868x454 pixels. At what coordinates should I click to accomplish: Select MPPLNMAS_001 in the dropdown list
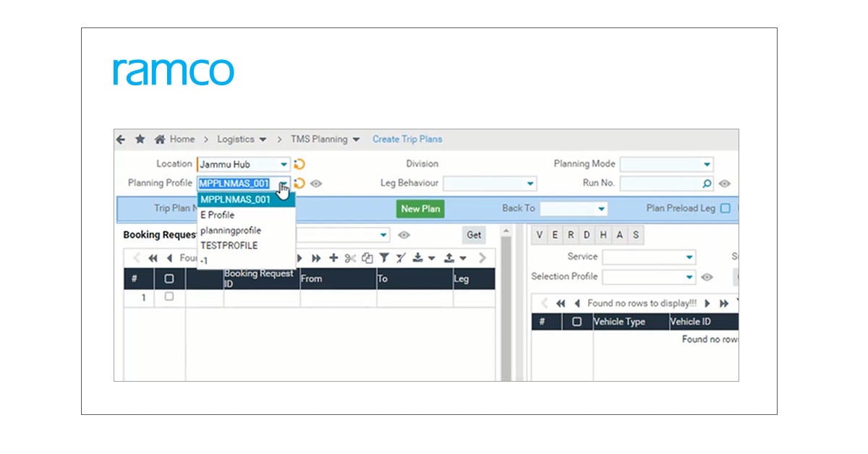246,200
